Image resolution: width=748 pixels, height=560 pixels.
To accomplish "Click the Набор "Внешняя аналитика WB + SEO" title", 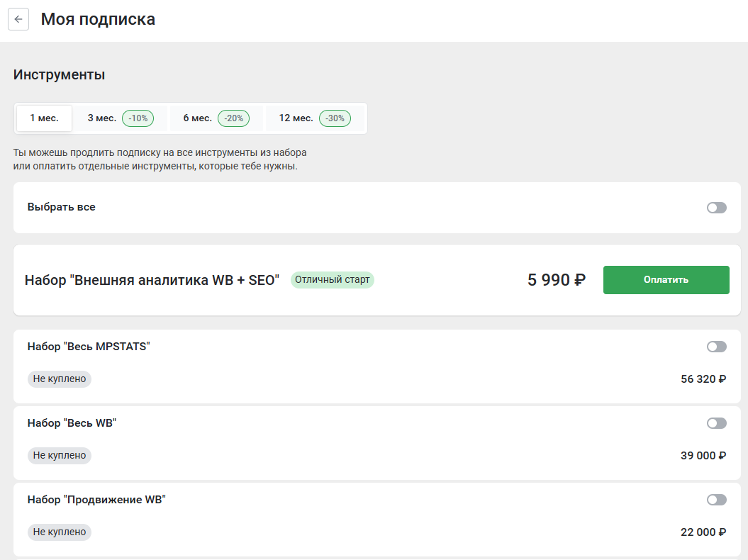I will [152, 280].
